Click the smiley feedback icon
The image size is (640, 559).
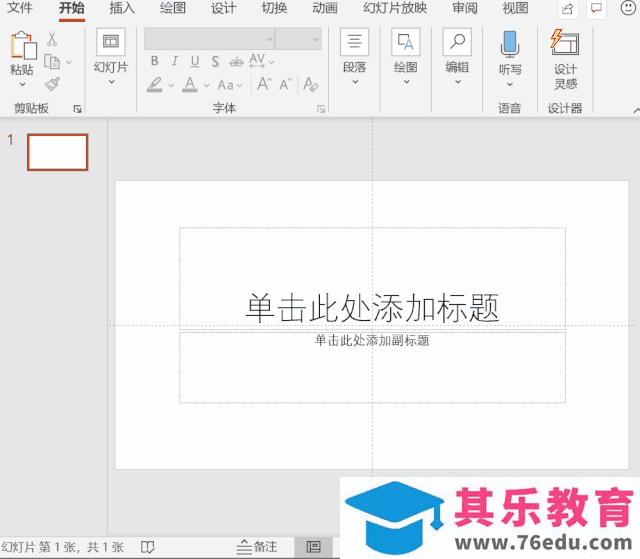628,8
